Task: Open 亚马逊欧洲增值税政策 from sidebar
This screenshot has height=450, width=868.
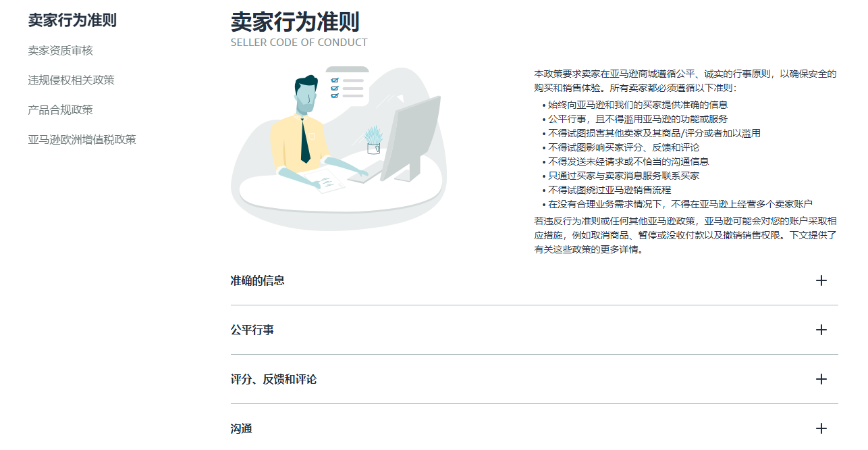Action: 82,140
